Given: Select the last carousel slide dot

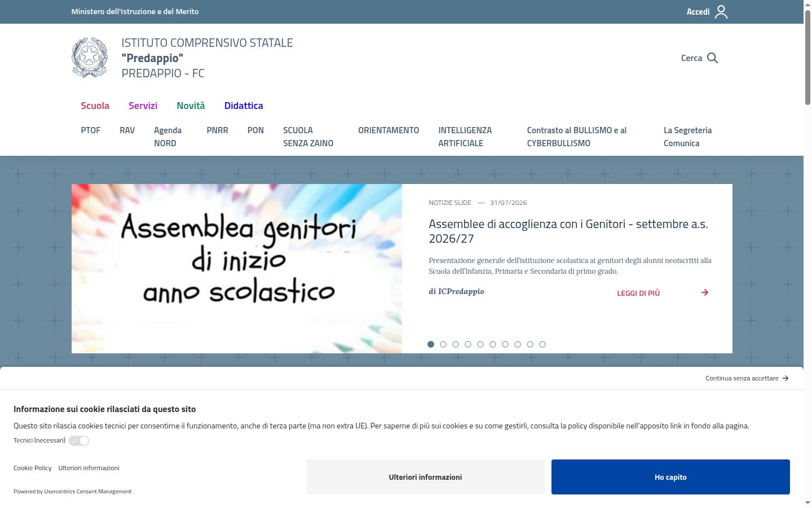Looking at the screenshot, I should coord(542,344).
